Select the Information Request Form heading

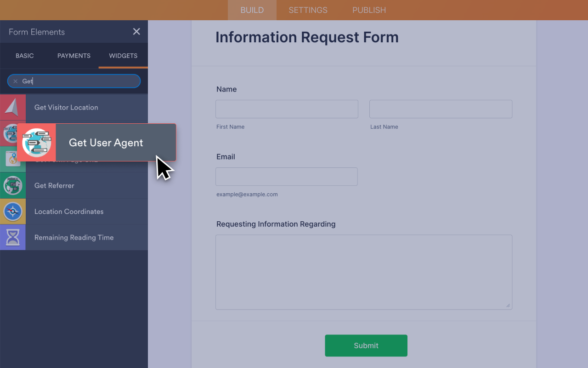click(307, 37)
